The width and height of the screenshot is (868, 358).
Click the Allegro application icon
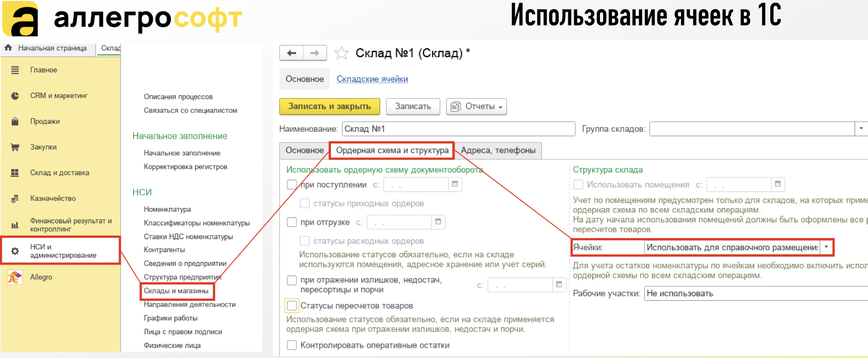15,277
